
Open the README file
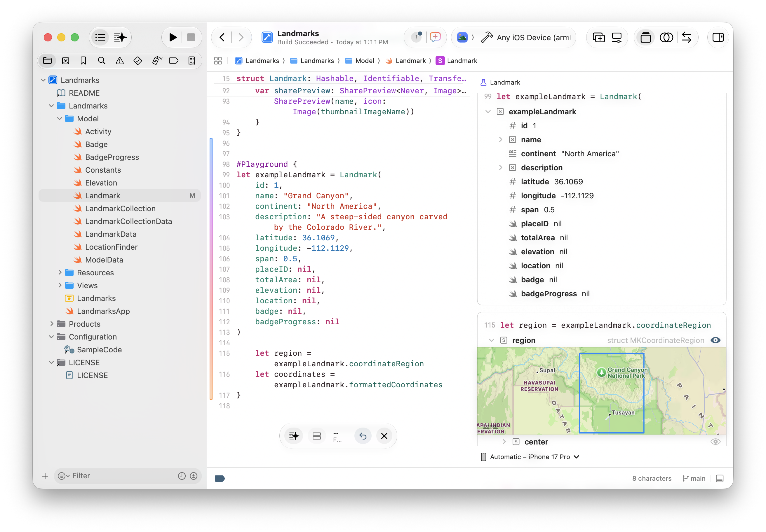click(84, 93)
